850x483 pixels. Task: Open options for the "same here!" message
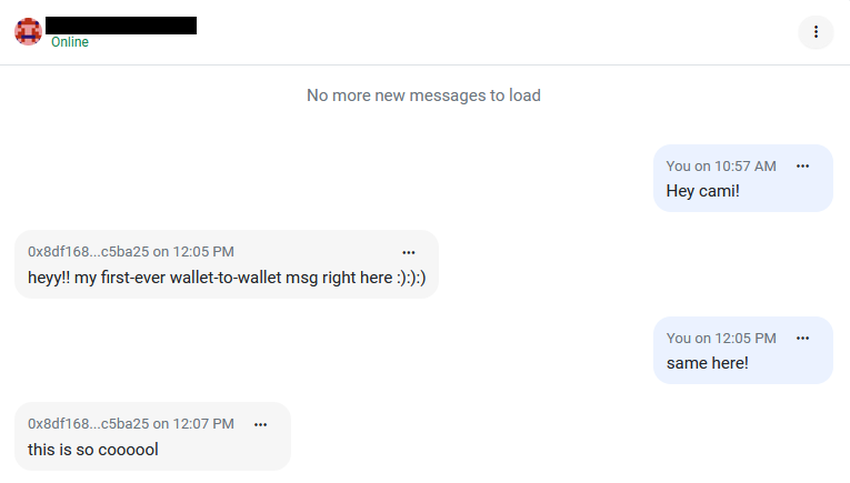802,338
